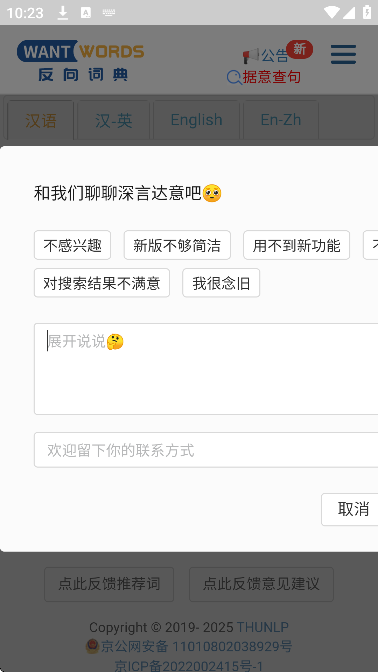Screen dimensions: 378x672
Task: Select the 我很念旧 tag
Action: 221,283
